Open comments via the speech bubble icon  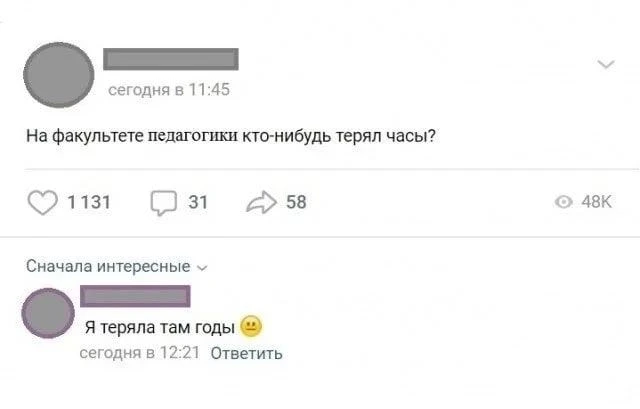click(x=163, y=203)
